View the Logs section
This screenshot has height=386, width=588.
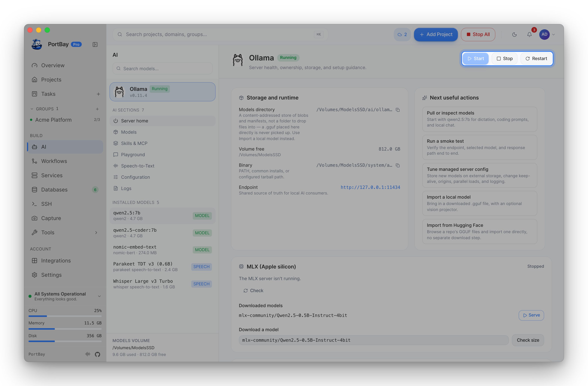(162, 188)
